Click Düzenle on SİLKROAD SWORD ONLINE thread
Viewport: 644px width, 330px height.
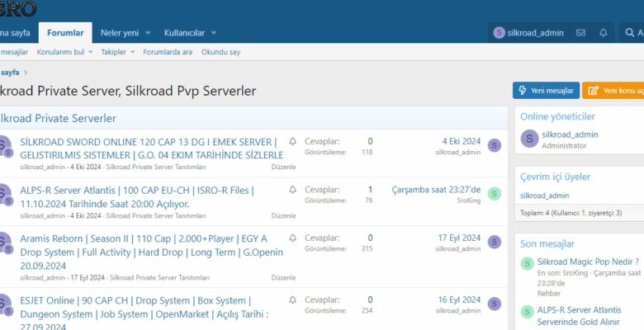(x=283, y=167)
